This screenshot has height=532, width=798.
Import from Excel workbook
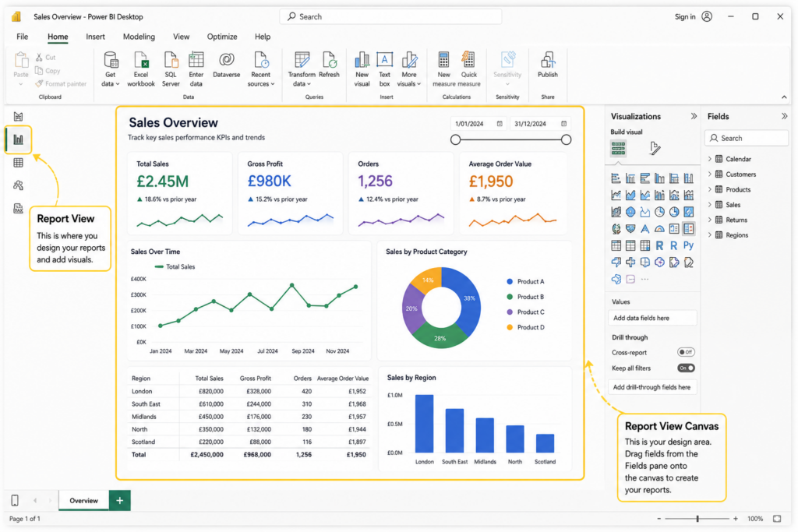(x=140, y=69)
